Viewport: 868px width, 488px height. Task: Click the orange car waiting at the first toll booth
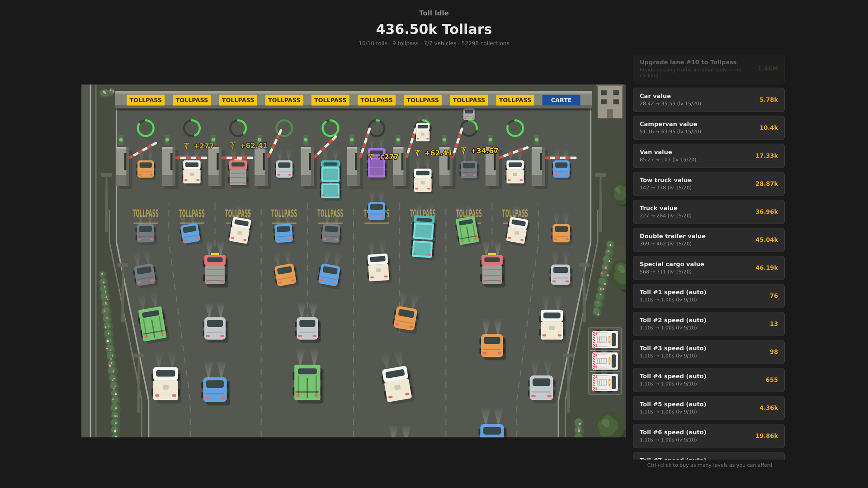coord(146,169)
